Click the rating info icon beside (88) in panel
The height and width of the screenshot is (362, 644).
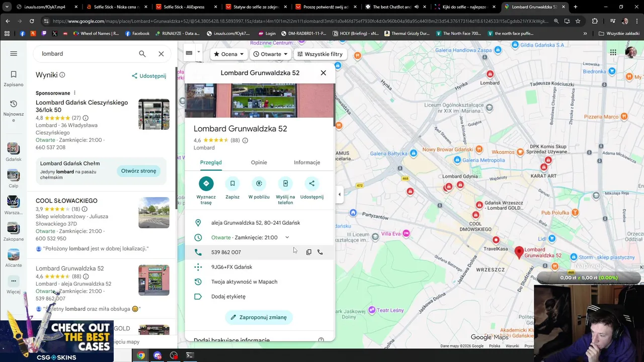click(245, 140)
